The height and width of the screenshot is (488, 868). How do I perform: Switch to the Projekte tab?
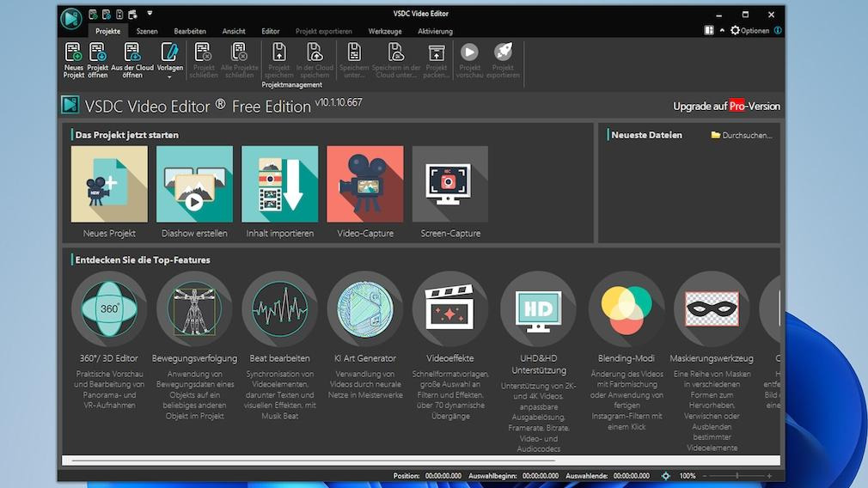point(107,32)
